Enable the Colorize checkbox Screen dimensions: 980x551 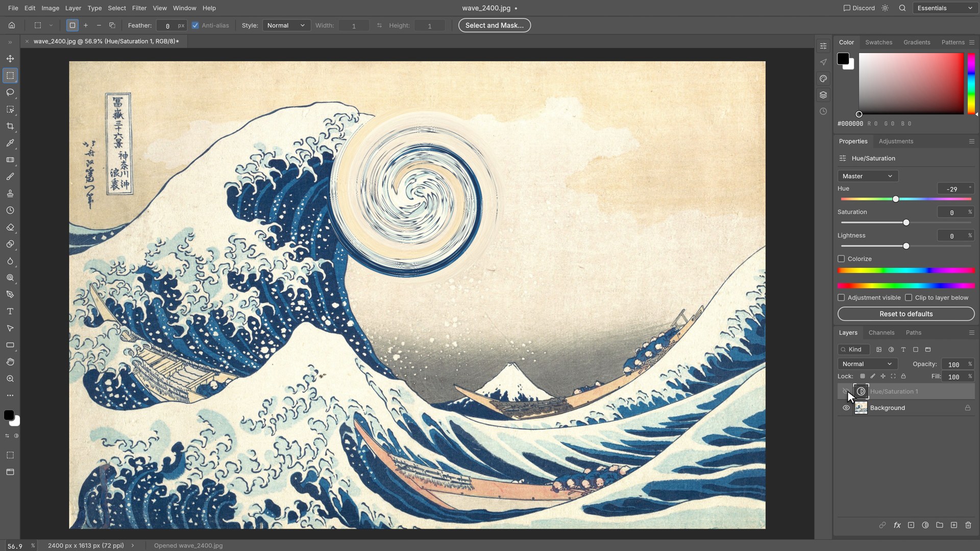tap(841, 259)
